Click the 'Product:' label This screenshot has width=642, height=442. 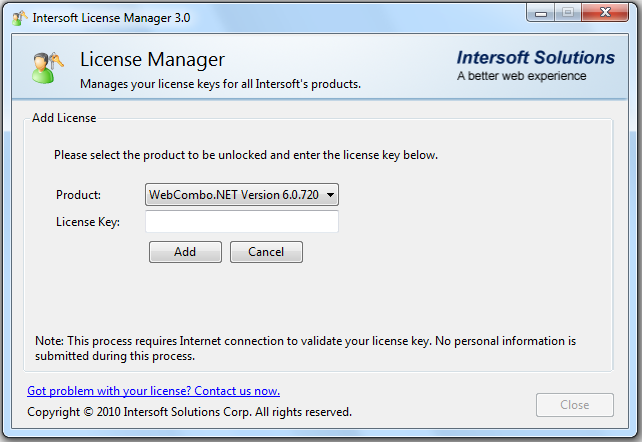point(78,194)
